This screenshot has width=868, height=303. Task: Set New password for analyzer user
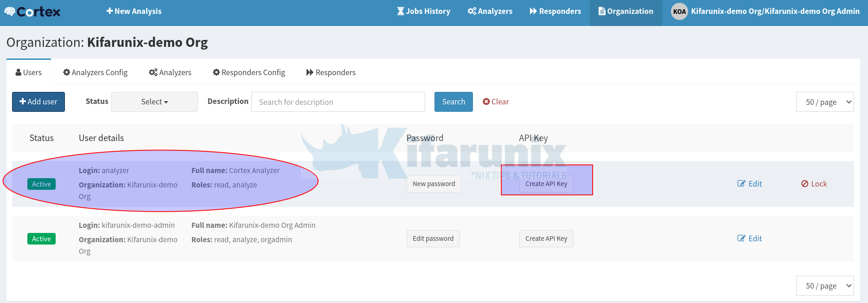434,184
